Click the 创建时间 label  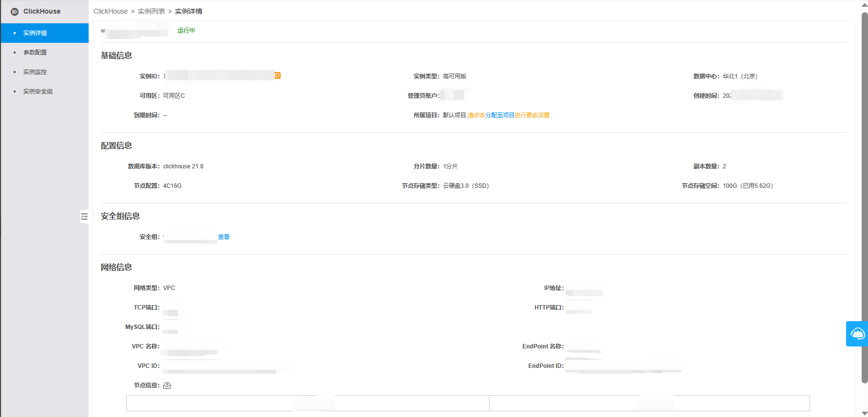pos(706,96)
